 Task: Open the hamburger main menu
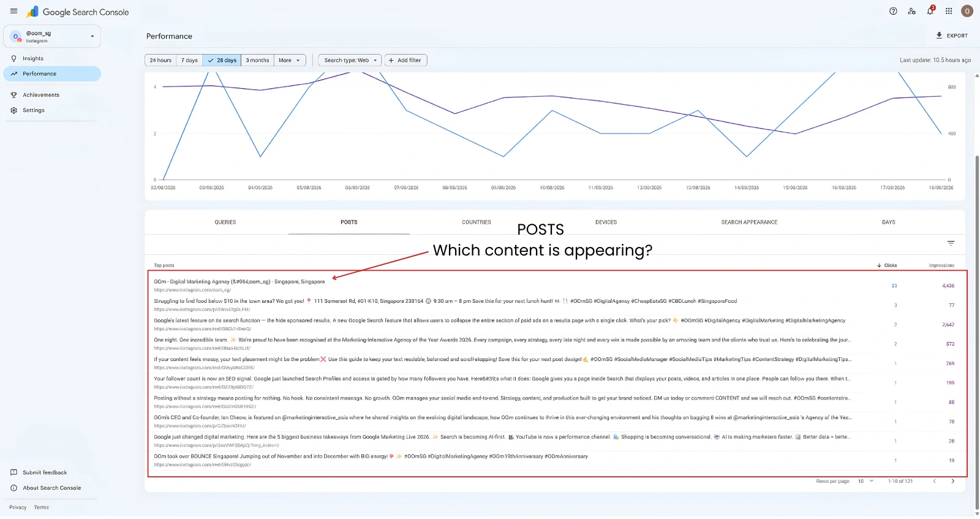(x=13, y=12)
